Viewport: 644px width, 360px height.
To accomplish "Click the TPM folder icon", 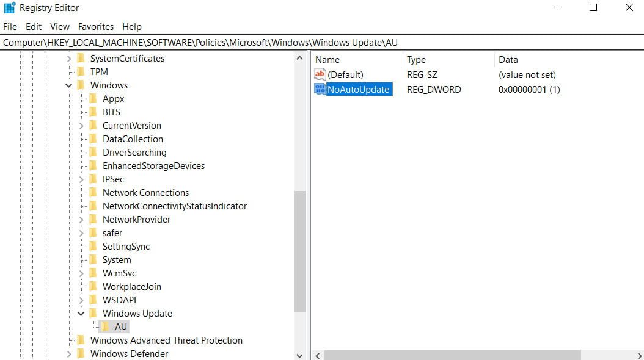I will click(81, 72).
